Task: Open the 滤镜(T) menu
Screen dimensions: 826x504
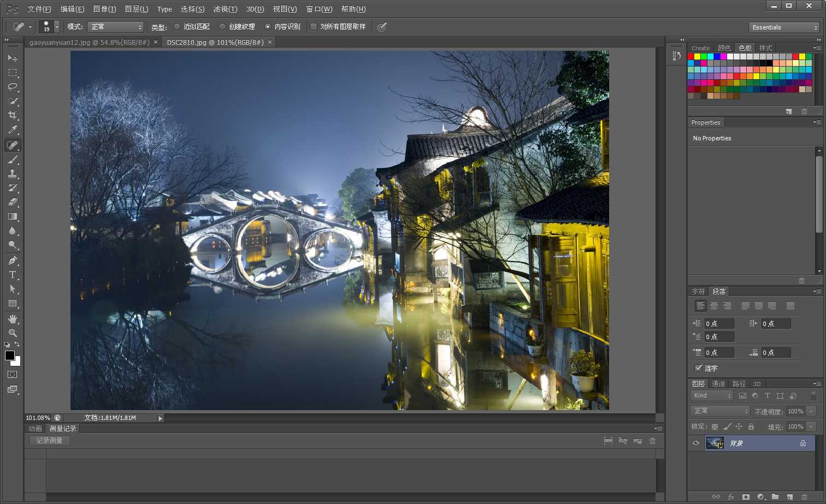Action: tap(225, 9)
